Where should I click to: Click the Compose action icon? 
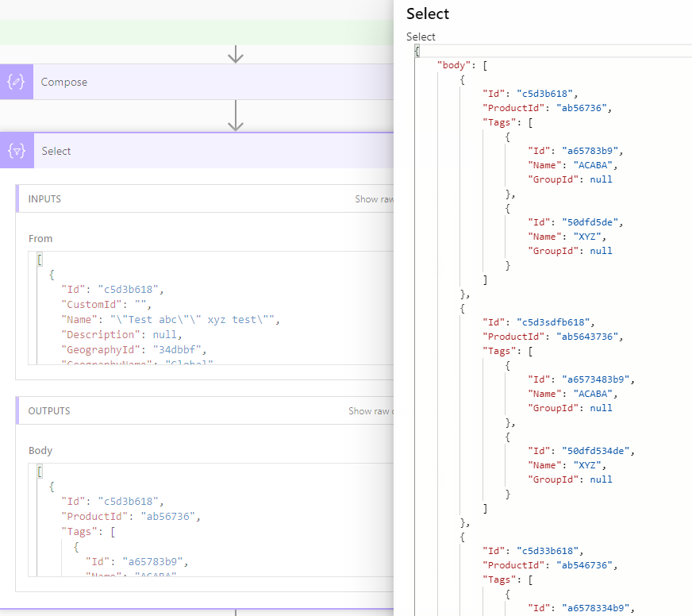[x=16, y=82]
